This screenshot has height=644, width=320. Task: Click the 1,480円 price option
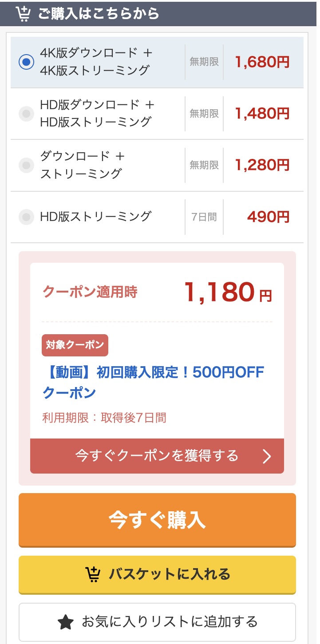262,114
